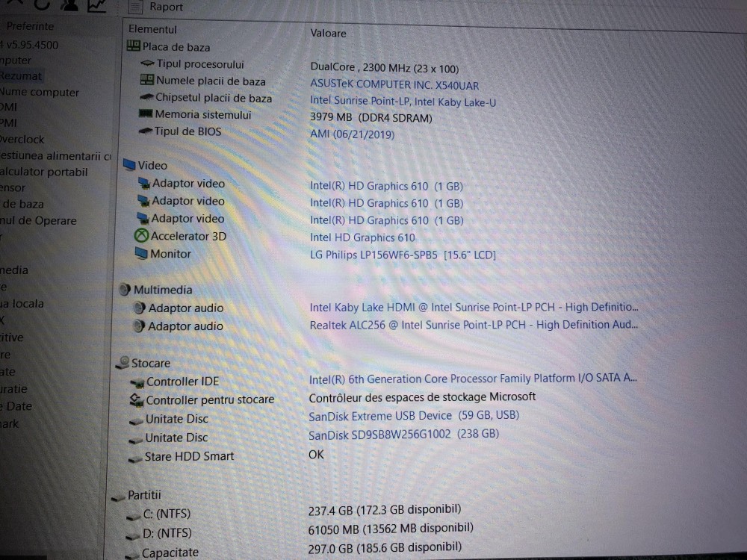Select the portable computer sidebar item

tap(44, 172)
